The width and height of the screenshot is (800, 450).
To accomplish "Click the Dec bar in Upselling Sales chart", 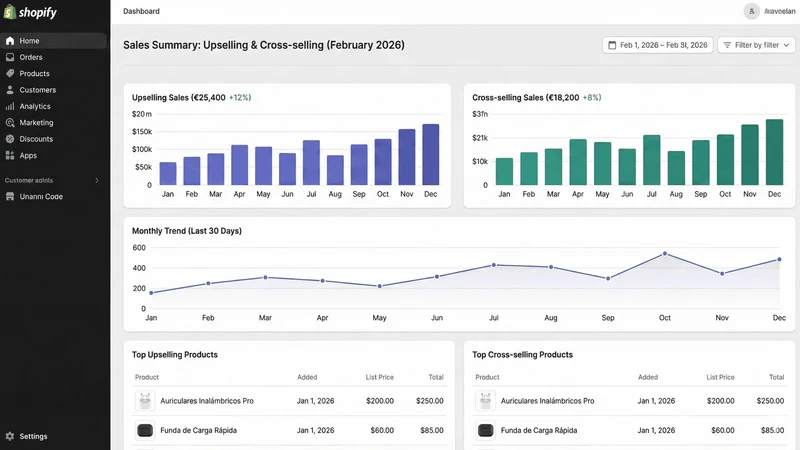I will [x=431, y=155].
